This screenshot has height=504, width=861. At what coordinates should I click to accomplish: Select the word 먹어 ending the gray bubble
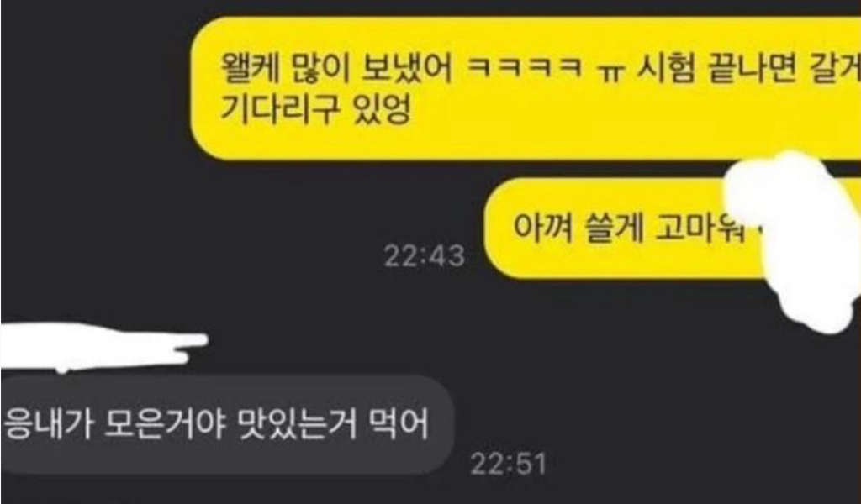pyautogui.click(x=397, y=424)
